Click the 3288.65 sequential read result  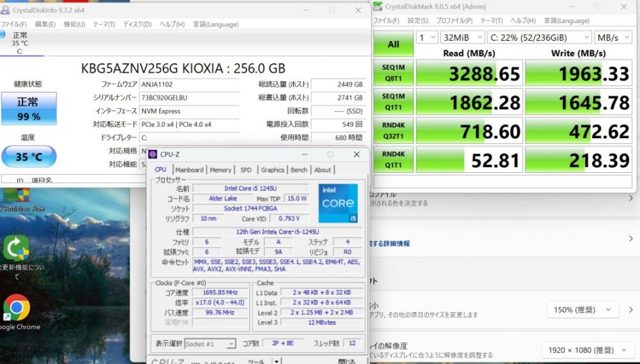[469, 73]
